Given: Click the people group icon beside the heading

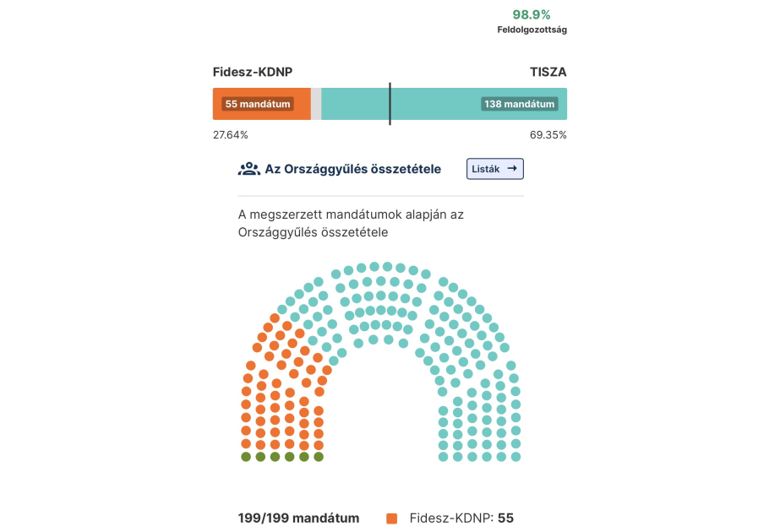Looking at the screenshot, I should 248,169.
